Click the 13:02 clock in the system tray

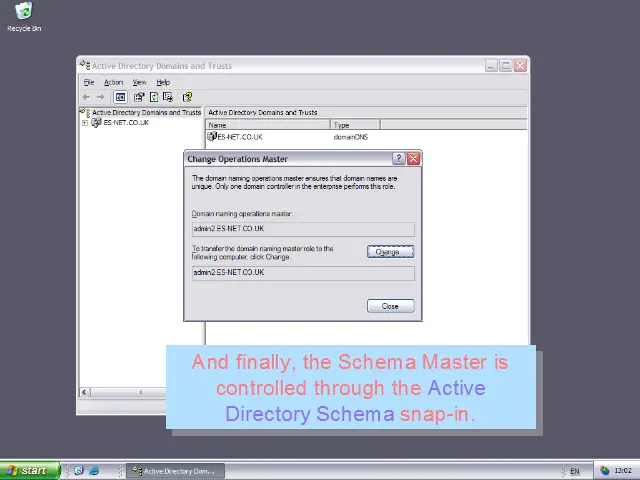tap(622, 471)
